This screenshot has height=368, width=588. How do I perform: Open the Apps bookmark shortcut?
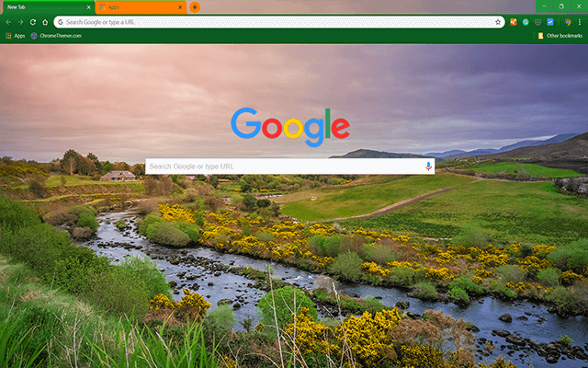(16, 36)
